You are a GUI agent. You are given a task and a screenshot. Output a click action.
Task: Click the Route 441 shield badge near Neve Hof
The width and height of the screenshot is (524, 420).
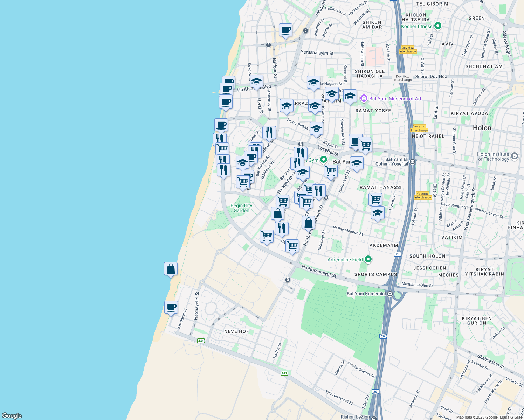201,340
